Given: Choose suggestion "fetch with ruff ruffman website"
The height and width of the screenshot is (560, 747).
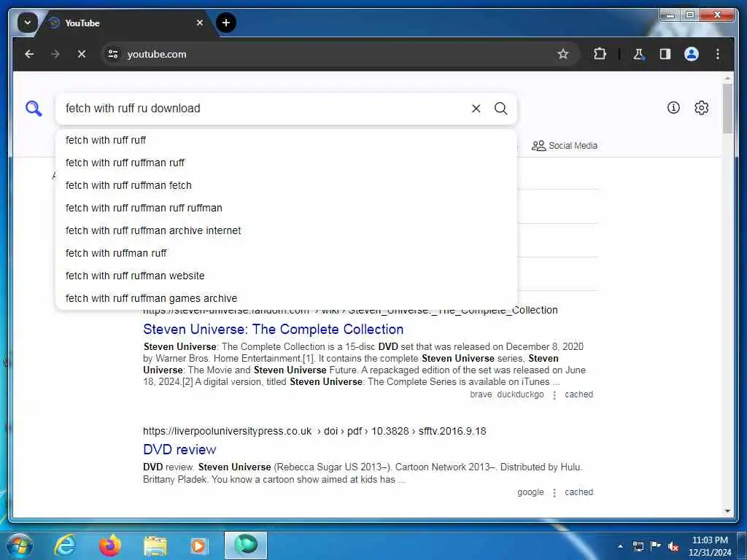Looking at the screenshot, I should pos(286,276).
